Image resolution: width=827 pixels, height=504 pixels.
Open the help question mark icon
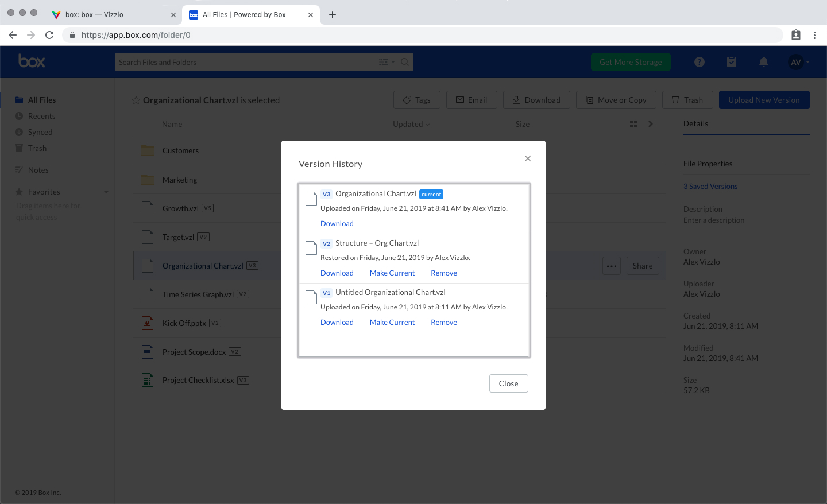pyautogui.click(x=700, y=62)
